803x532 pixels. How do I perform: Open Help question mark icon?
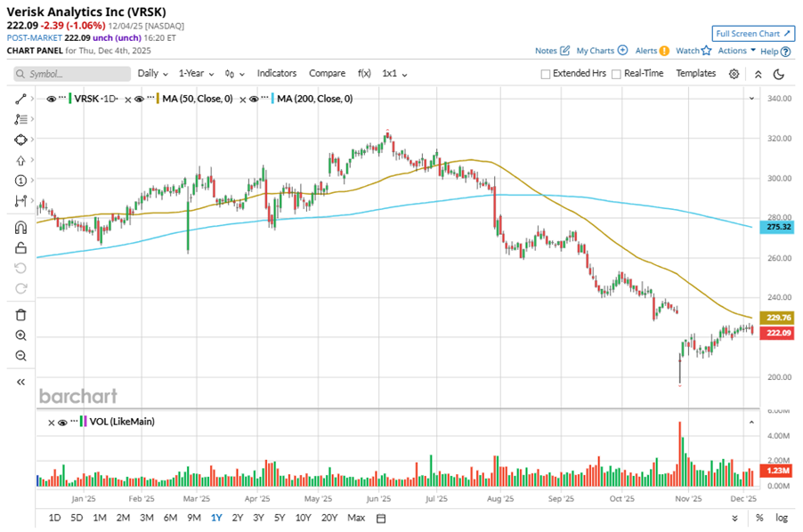coord(785,52)
